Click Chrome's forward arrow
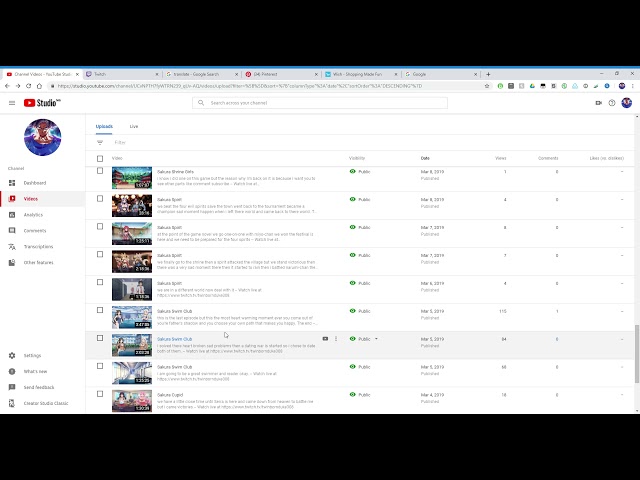The height and width of the screenshot is (480, 640). point(18,86)
